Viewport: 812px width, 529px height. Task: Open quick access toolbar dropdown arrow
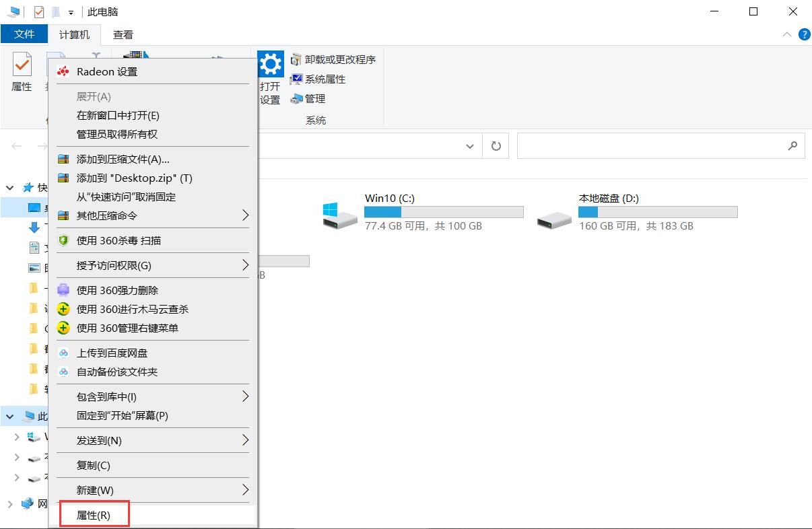click(x=70, y=11)
